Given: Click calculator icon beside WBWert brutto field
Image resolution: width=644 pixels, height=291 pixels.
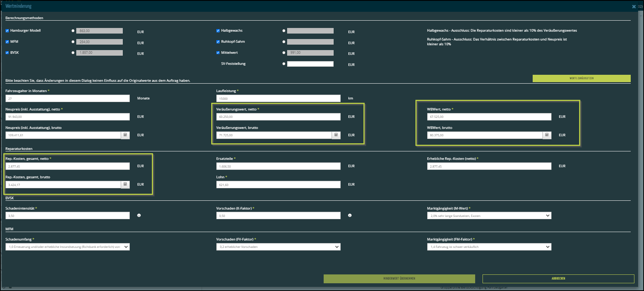Looking at the screenshot, I should pos(547,135).
